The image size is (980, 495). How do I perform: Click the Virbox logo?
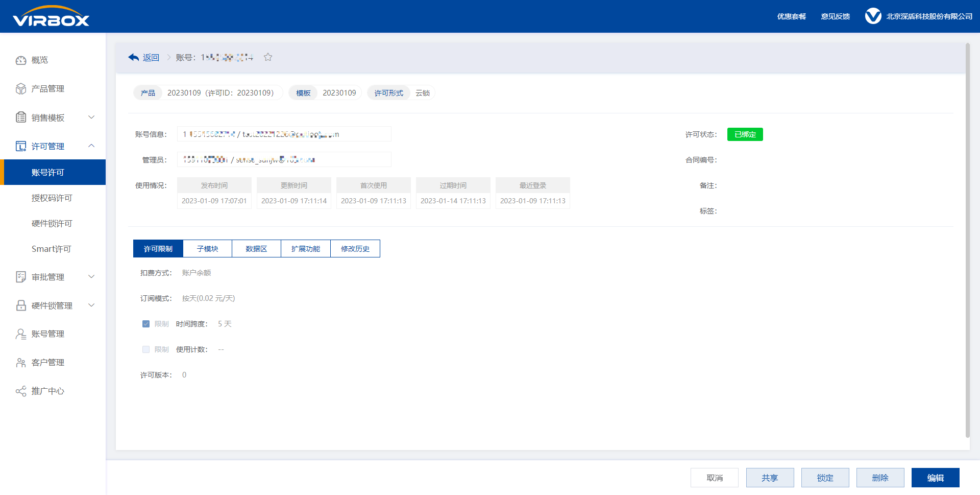pyautogui.click(x=51, y=16)
